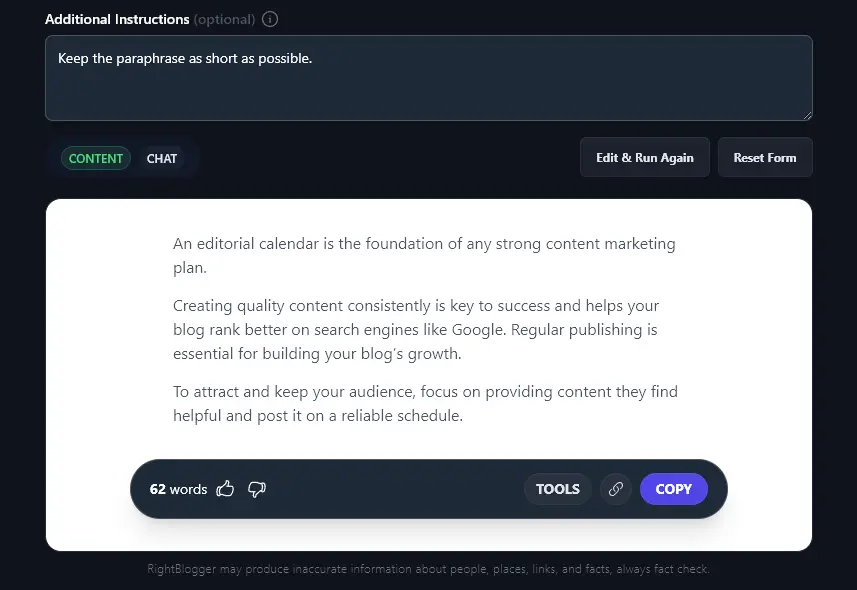Open the info tooltip beside Additional Instructions

click(x=268, y=18)
